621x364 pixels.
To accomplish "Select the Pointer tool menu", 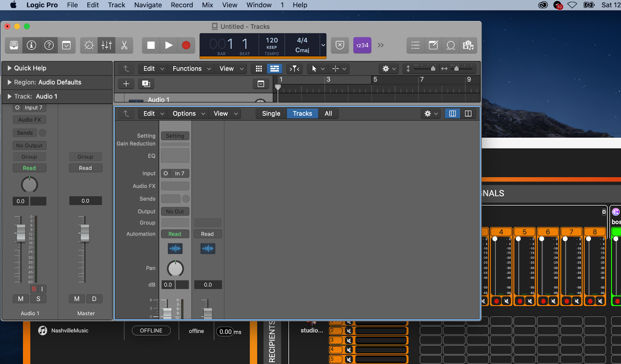I will (x=317, y=69).
